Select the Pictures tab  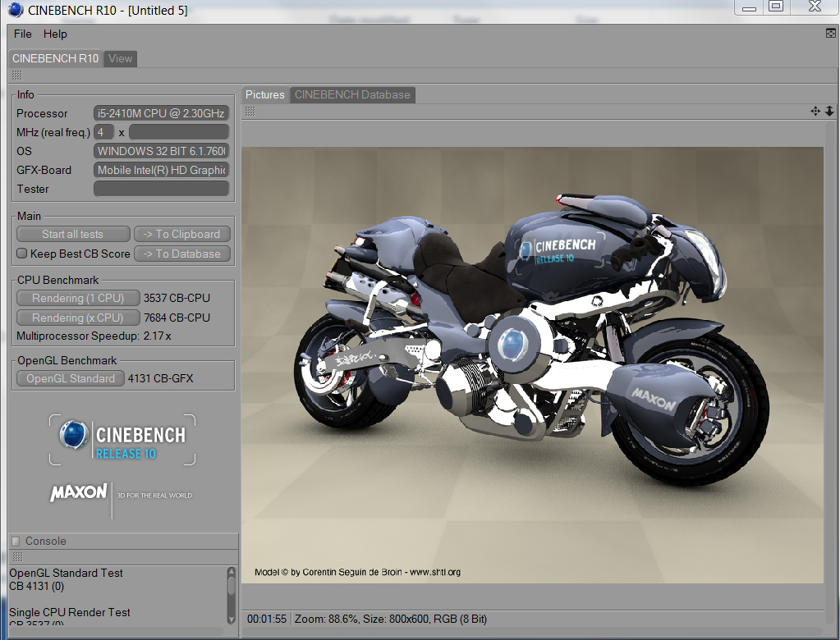(264, 94)
